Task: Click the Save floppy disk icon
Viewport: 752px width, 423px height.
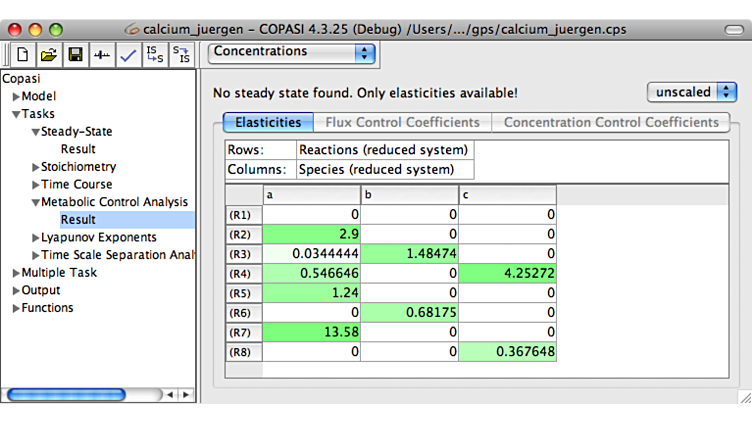Action: [75, 55]
